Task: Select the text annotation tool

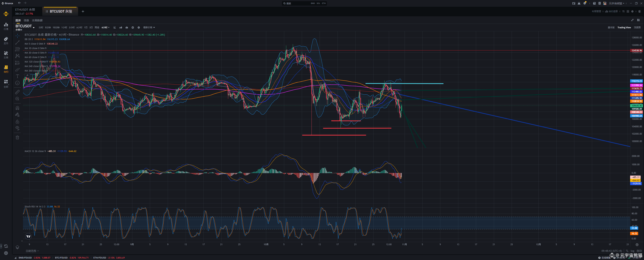Action: pos(17,76)
